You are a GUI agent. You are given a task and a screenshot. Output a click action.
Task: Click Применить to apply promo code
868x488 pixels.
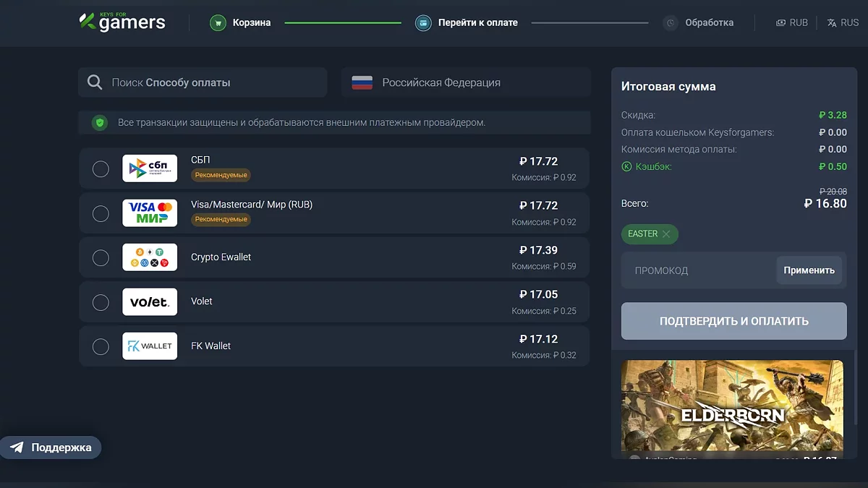click(x=809, y=270)
